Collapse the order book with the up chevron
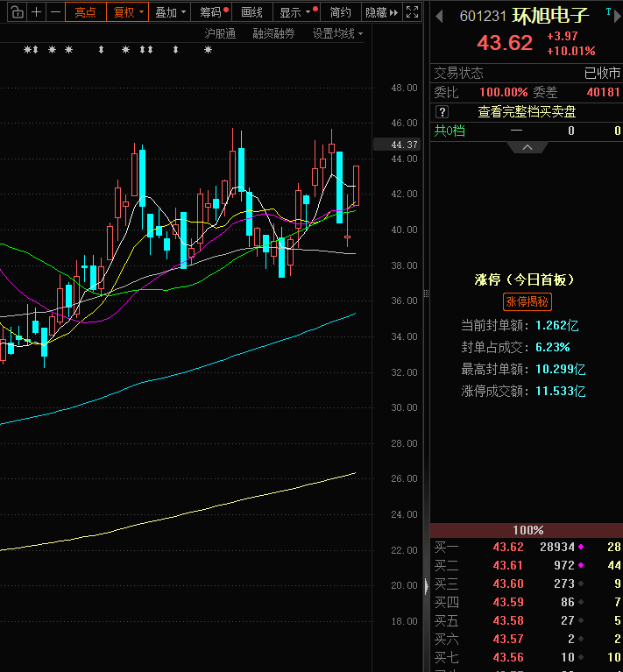This screenshot has height=672, width=623. [527, 147]
